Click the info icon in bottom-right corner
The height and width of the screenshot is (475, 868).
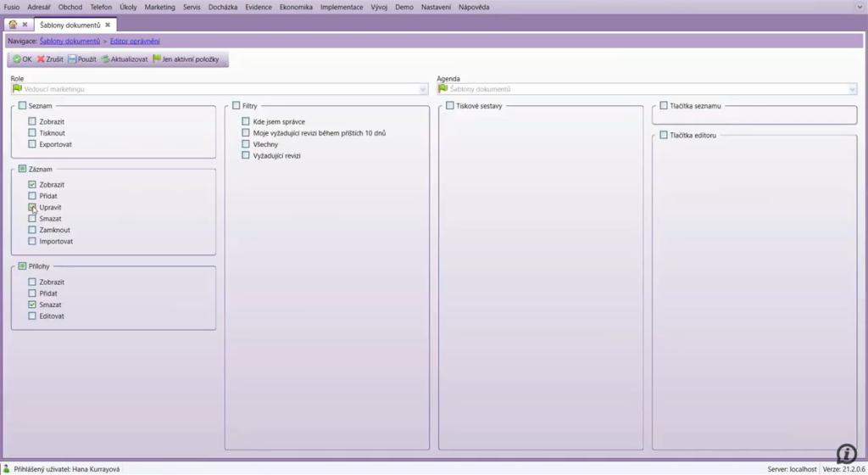[846, 454]
